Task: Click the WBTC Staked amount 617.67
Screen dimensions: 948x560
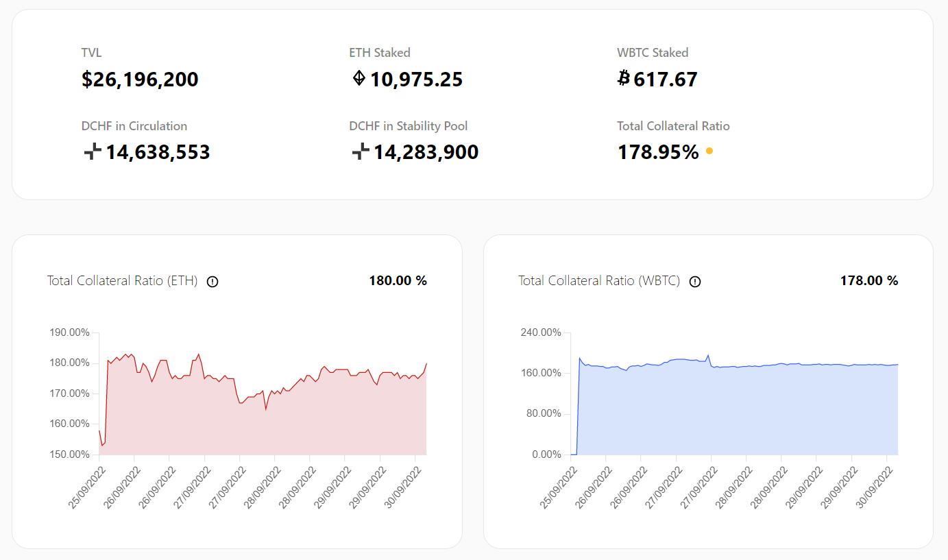Action: coord(665,80)
